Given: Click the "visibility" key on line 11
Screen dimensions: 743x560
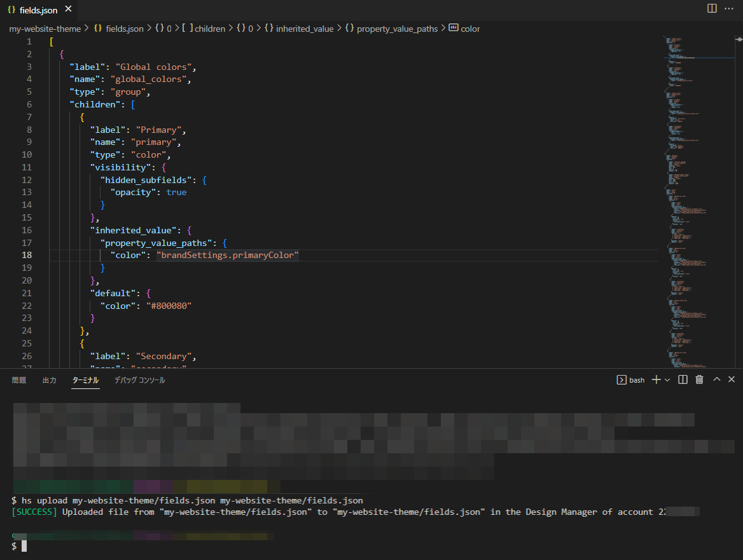Looking at the screenshot, I should (x=120, y=167).
